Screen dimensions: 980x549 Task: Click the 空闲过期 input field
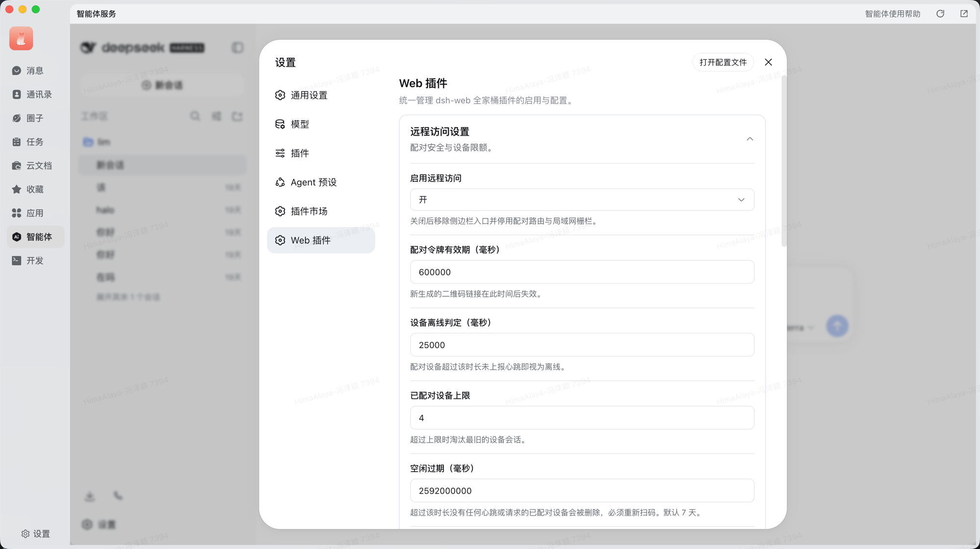pyautogui.click(x=582, y=491)
